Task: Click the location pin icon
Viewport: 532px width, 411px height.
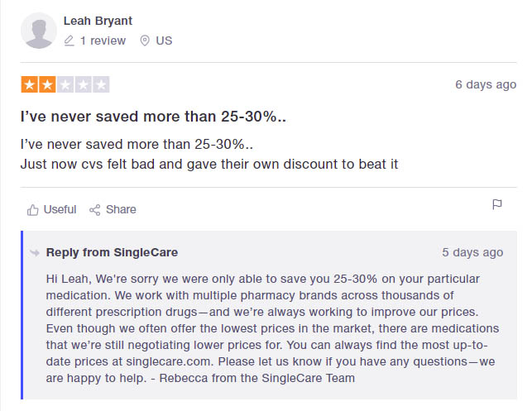Action: pos(145,41)
